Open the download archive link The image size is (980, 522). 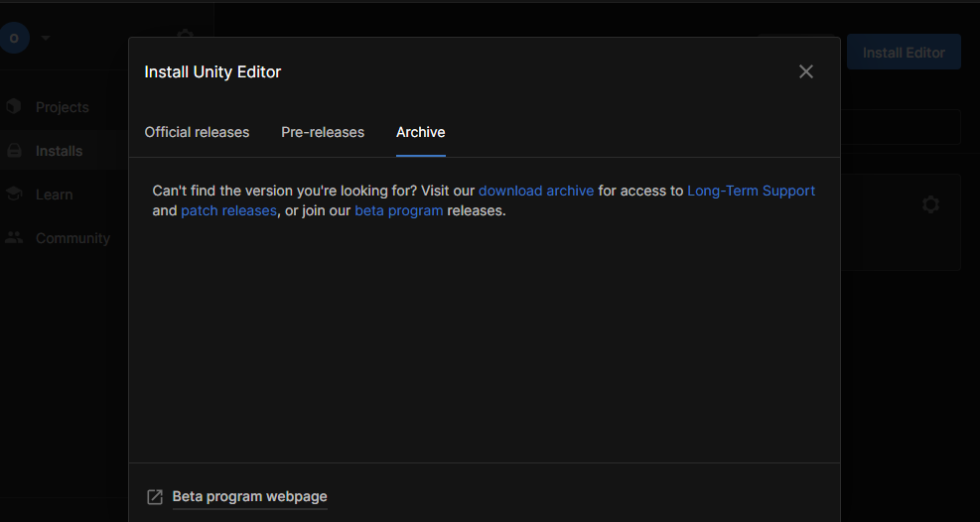point(536,191)
